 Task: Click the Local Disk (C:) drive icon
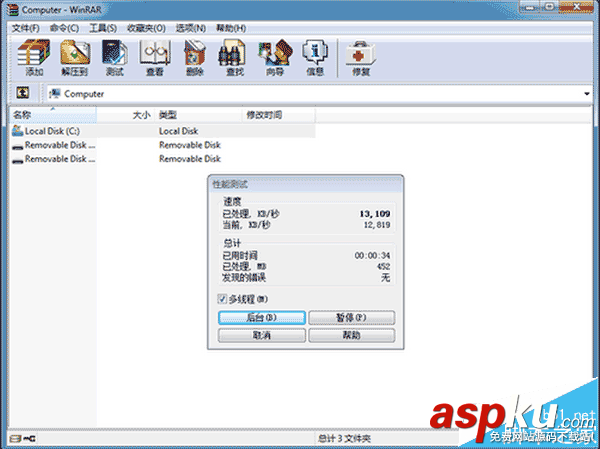[x=18, y=131]
